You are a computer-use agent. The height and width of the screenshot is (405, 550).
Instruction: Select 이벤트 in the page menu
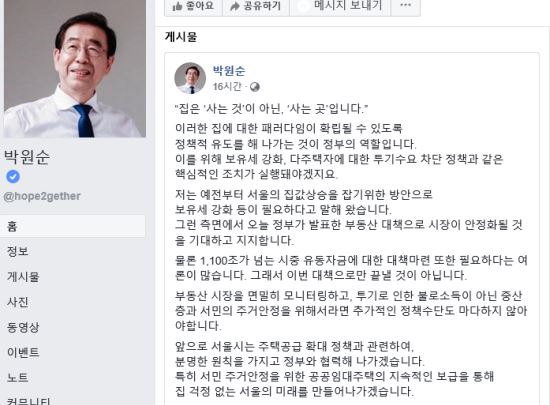tap(23, 352)
